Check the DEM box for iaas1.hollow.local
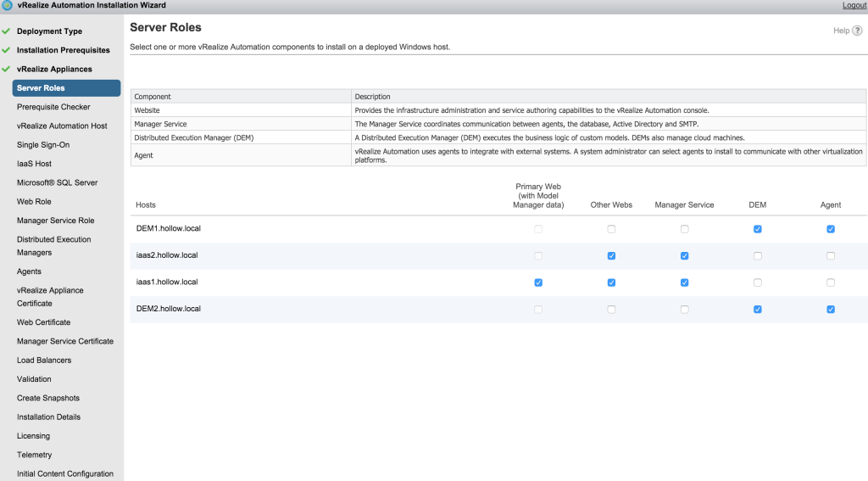 click(757, 282)
